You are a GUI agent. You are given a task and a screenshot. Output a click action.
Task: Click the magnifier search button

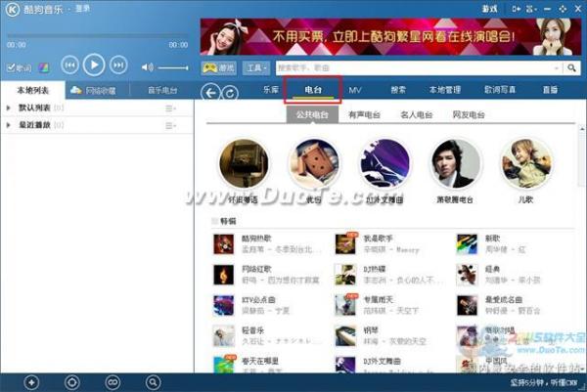(571, 67)
